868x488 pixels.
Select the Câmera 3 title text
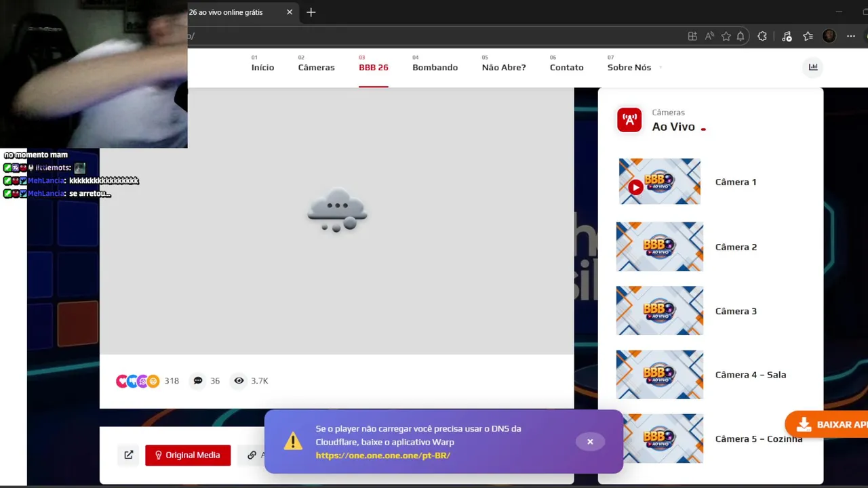(x=736, y=311)
